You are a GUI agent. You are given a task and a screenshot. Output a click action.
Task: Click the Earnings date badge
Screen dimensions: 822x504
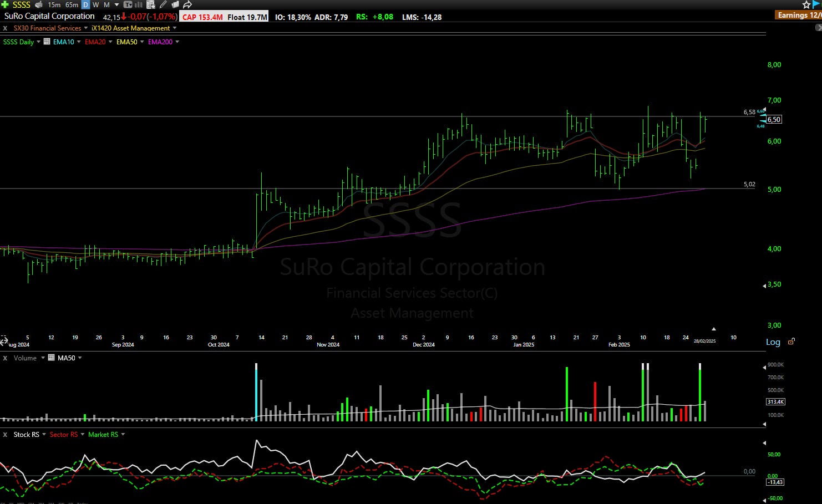[x=799, y=15]
